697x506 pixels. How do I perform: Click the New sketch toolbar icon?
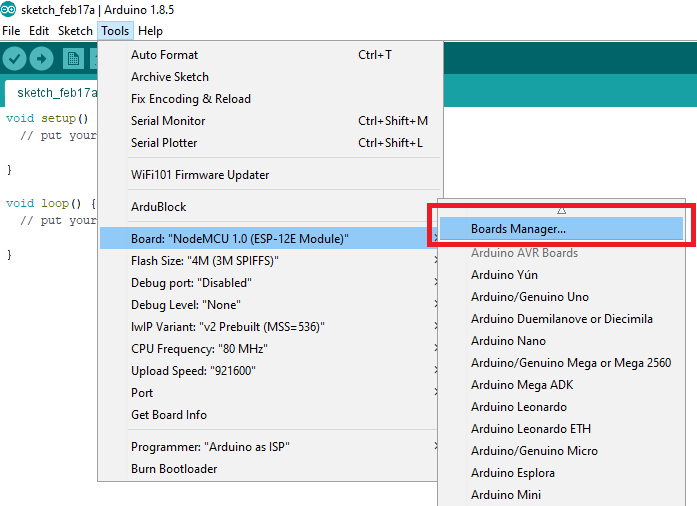coord(73,59)
